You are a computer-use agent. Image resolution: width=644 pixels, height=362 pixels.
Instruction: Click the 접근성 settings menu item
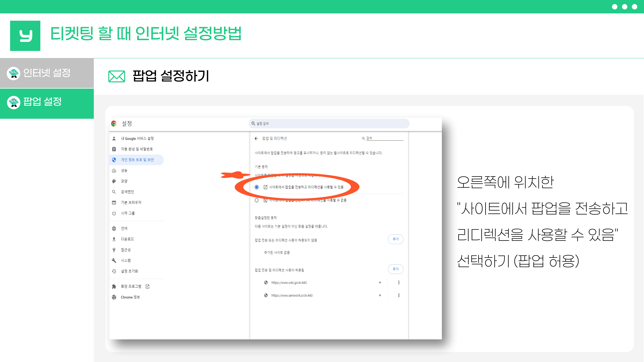point(137,250)
